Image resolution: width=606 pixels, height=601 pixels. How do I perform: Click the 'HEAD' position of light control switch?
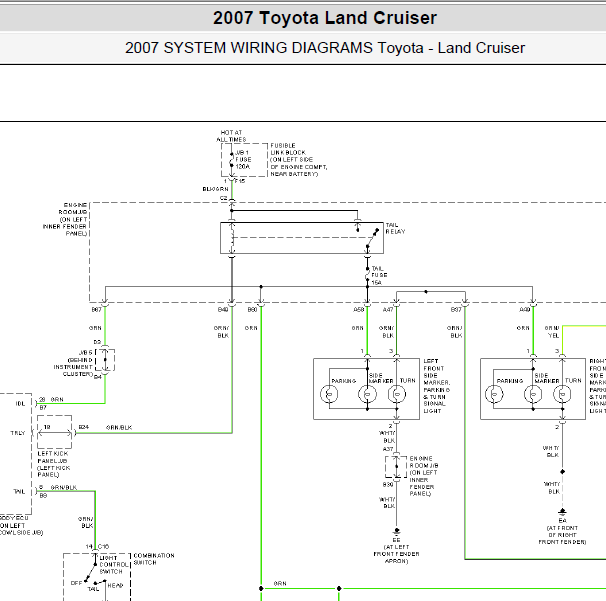[115, 586]
